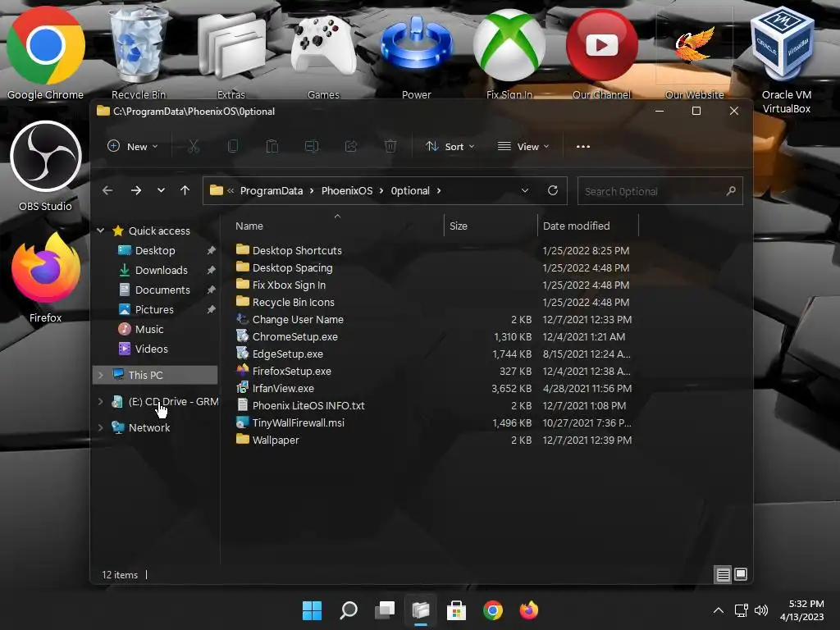Select the Fix Sign In Xbox icon
840x630 pixels.
tap(509, 52)
